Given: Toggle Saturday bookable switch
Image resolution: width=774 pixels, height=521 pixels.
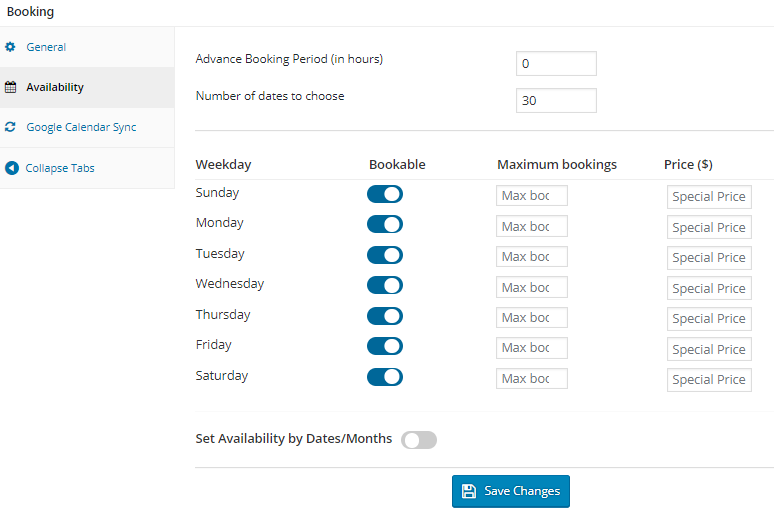Looking at the screenshot, I should coord(385,377).
